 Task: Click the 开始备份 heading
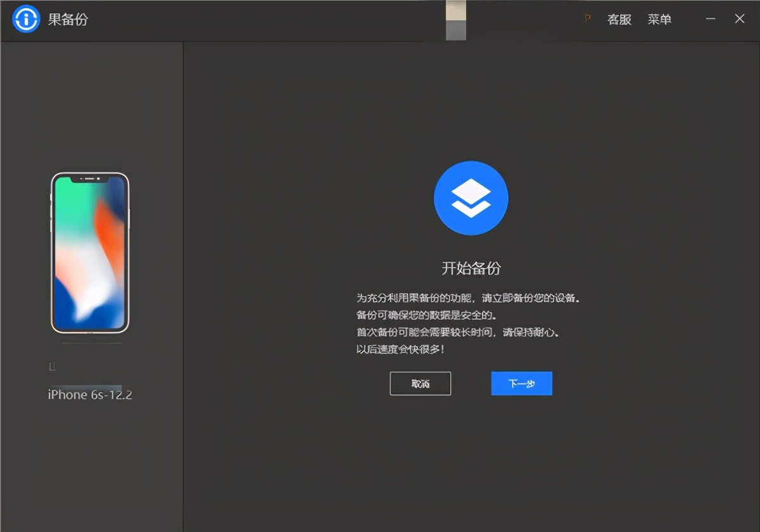[471, 268]
